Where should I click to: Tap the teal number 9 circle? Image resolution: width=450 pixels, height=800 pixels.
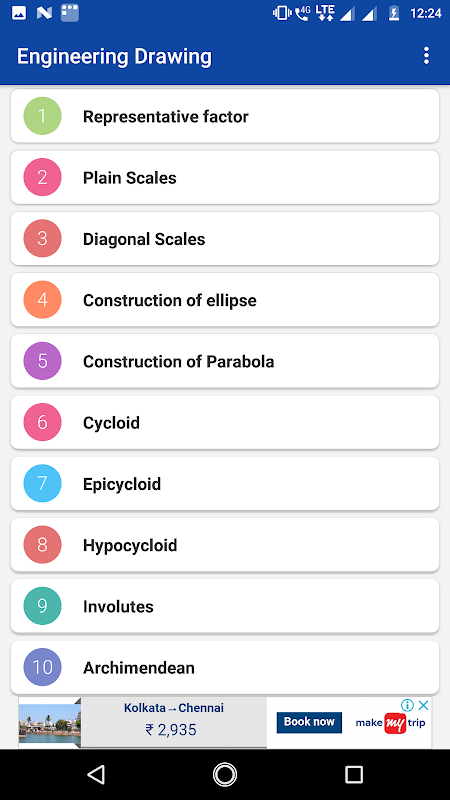tap(42, 606)
